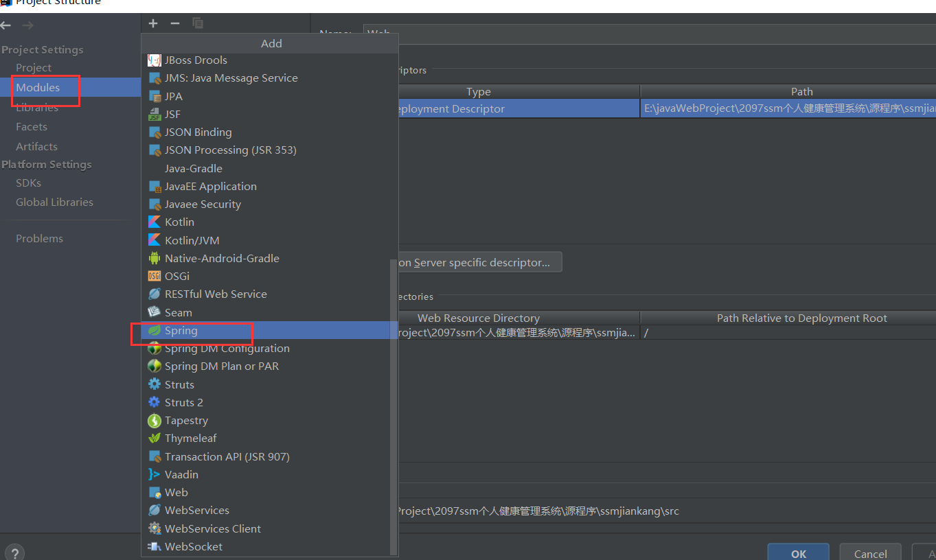Click the Struts 2 gear icon

[155, 403]
